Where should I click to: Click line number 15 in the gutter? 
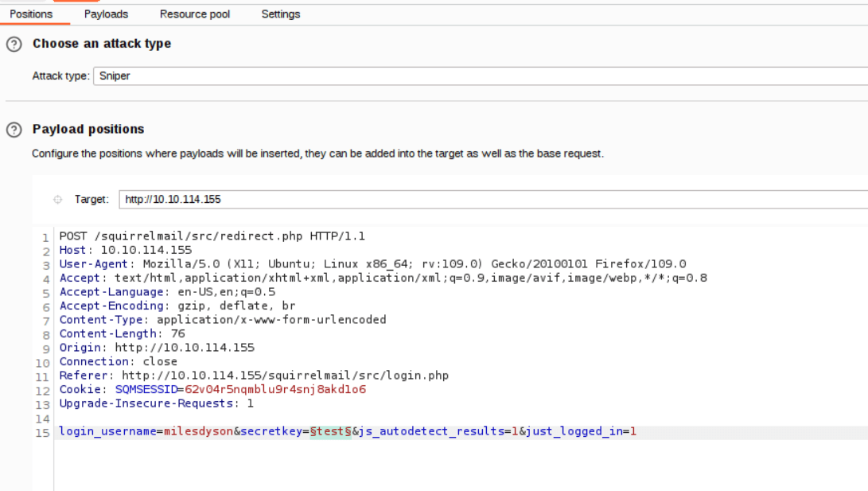coord(43,433)
